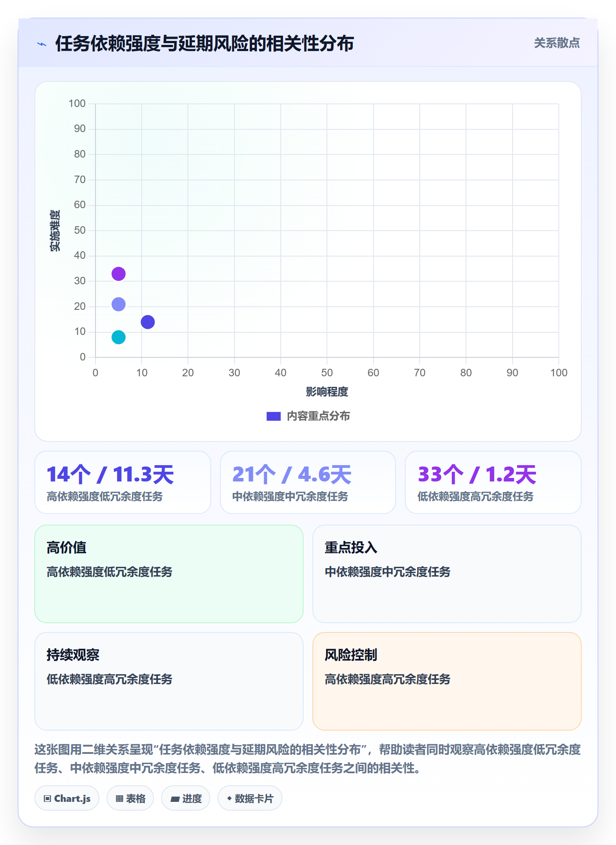This screenshot has width=616, height=845.
Task: Click the y-axis title 实施难度
Action: [55, 231]
